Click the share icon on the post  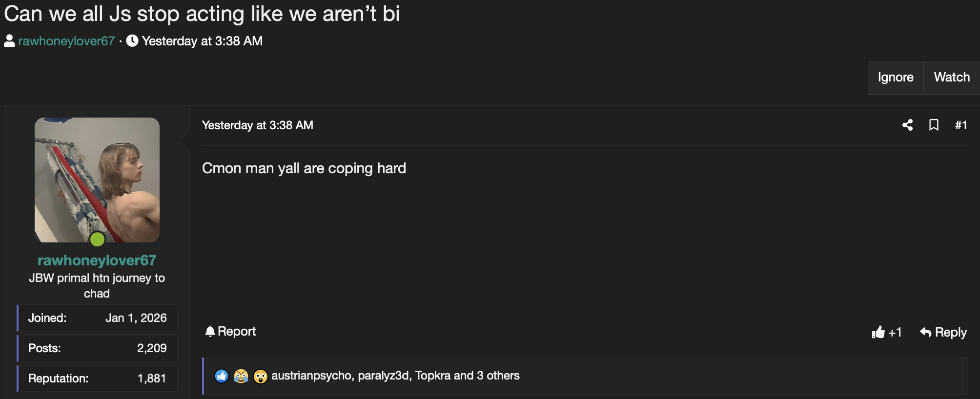tap(907, 125)
